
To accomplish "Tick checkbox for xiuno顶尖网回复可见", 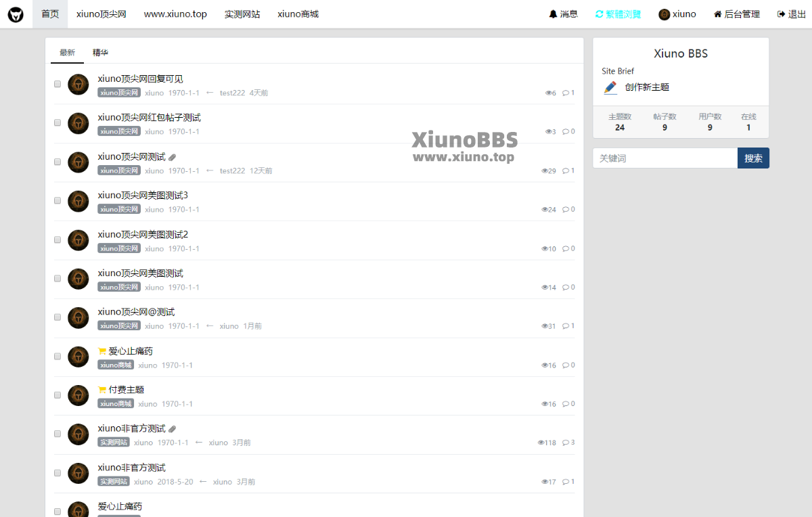I will tap(58, 84).
